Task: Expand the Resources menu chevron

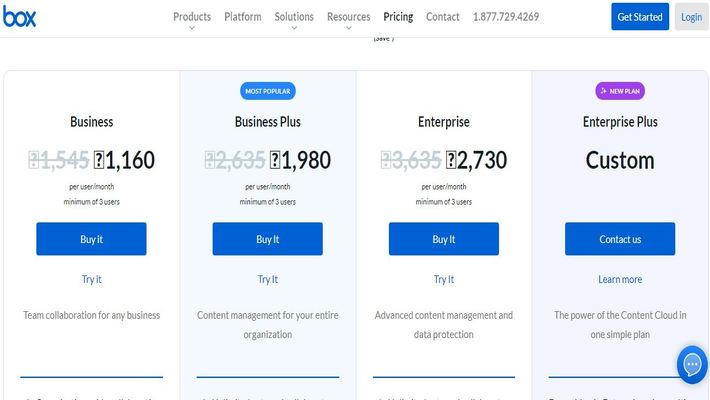Action: [x=349, y=28]
